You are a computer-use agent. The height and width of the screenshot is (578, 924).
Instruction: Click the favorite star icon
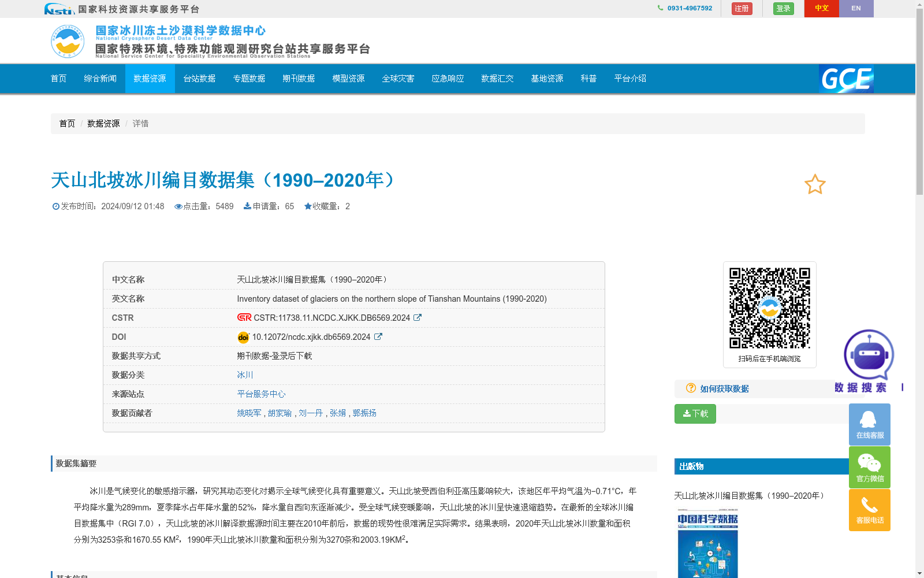click(x=815, y=184)
